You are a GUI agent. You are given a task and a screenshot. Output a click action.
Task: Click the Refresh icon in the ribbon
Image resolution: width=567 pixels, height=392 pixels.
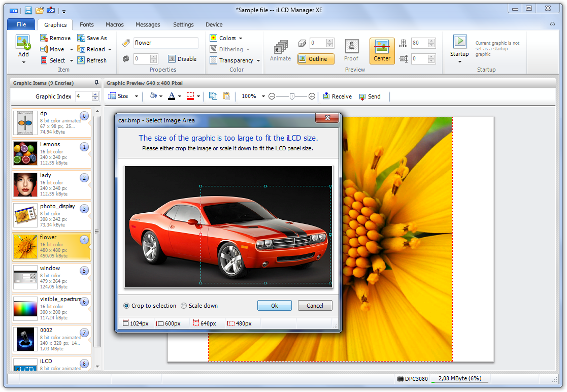click(x=81, y=60)
